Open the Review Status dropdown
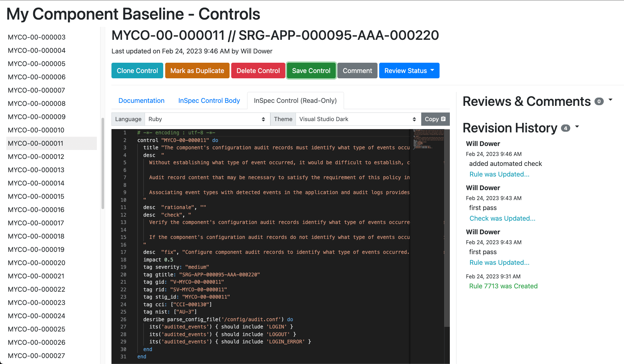 click(409, 70)
